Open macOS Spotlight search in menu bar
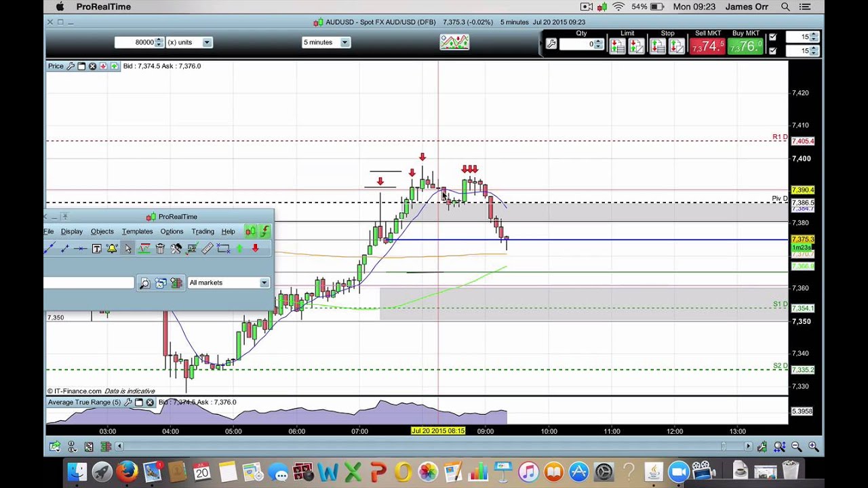 pos(785,7)
